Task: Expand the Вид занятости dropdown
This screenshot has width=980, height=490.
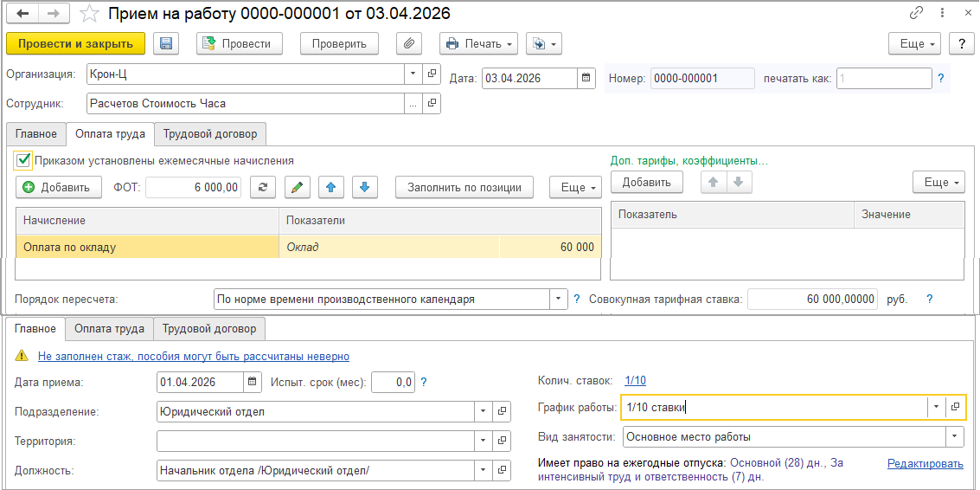Action: pos(954,437)
